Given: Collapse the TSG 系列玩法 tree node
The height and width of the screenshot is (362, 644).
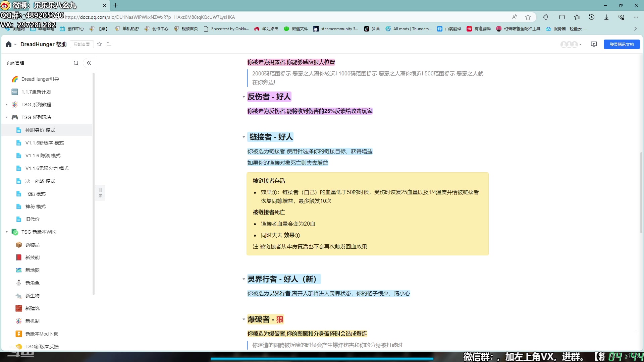Looking at the screenshot, I should click(x=6, y=117).
